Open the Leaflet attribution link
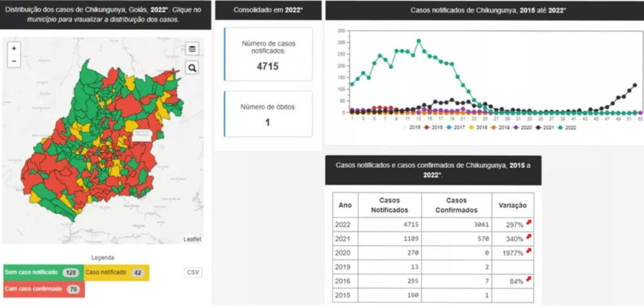This screenshot has width=644, height=306. coord(192,239)
